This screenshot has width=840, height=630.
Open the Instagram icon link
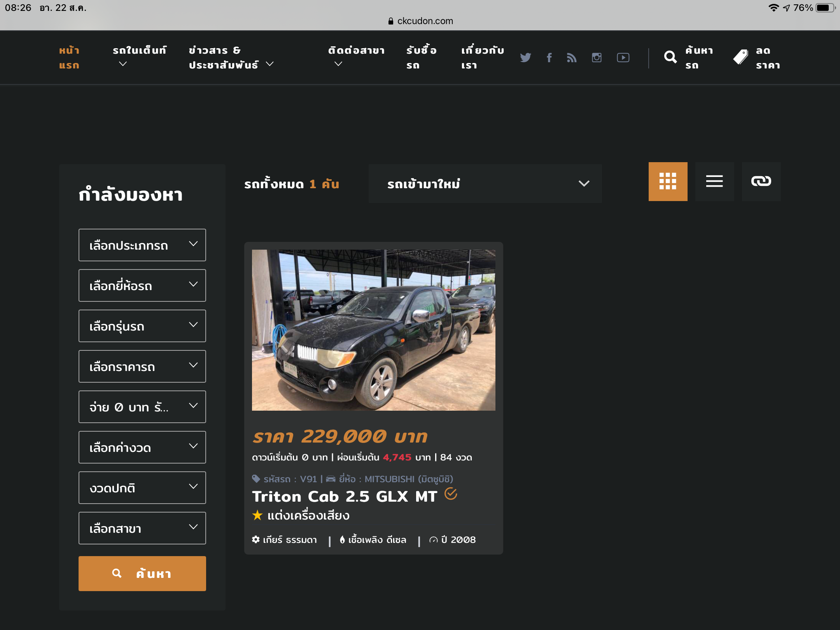[x=597, y=58]
